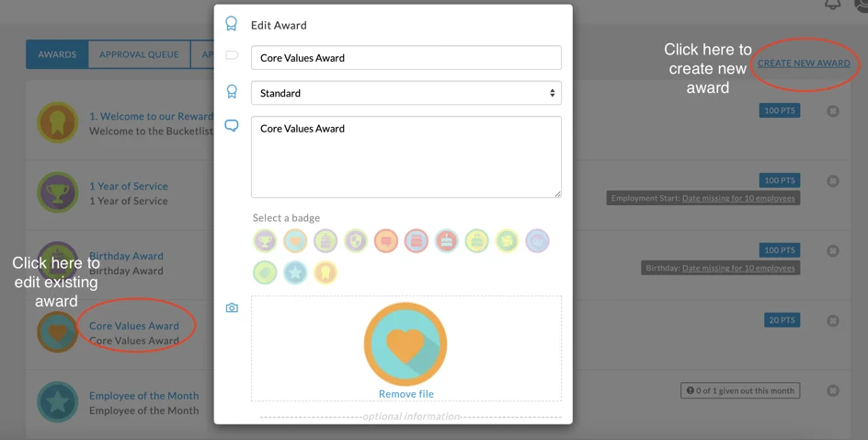Choose the heart badge in badge picker
The width and height of the screenshot is (868, 440).
[295, 241]
